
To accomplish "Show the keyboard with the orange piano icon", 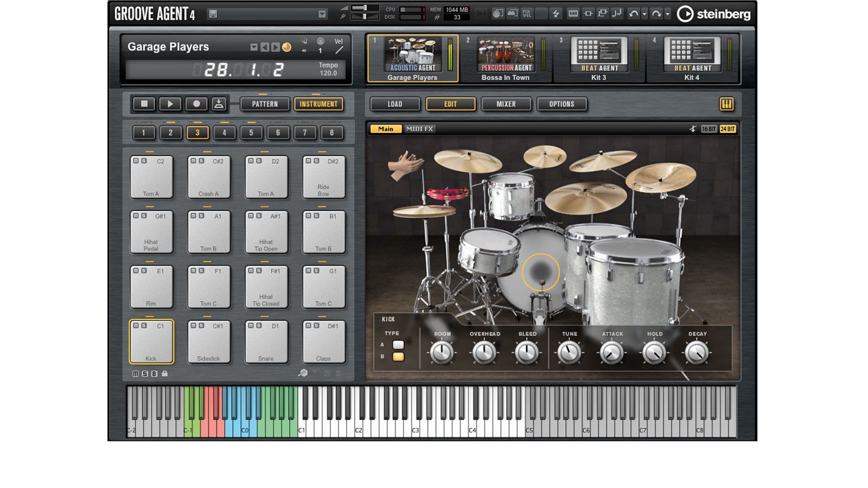I will (x=726, y=104).
